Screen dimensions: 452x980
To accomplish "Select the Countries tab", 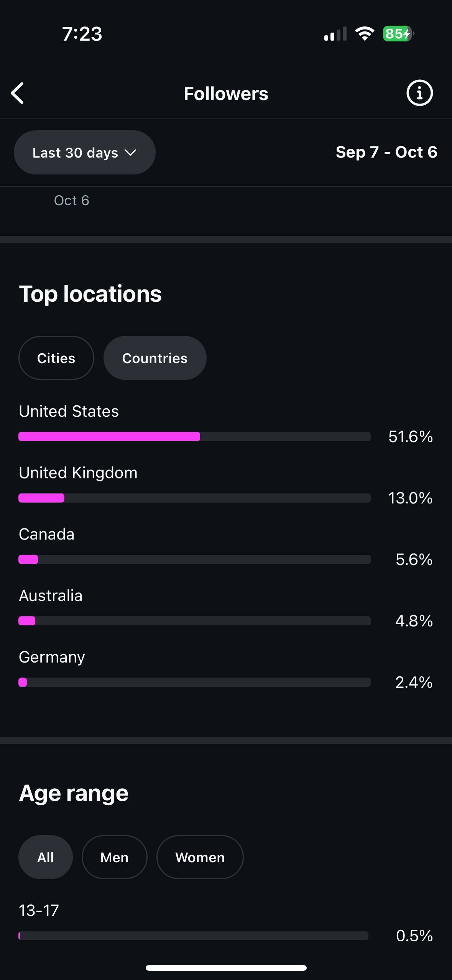I will [155, 358].
